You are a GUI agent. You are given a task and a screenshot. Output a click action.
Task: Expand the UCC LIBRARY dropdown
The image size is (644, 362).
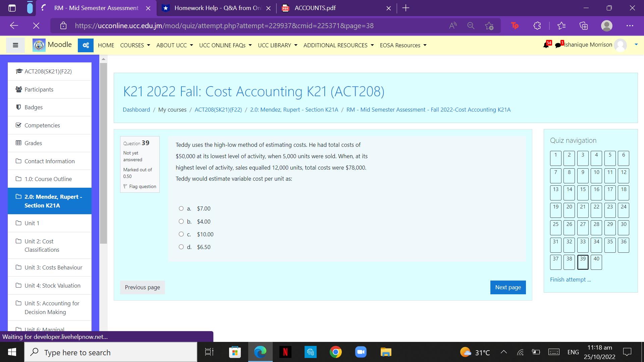tap(277, 45)
